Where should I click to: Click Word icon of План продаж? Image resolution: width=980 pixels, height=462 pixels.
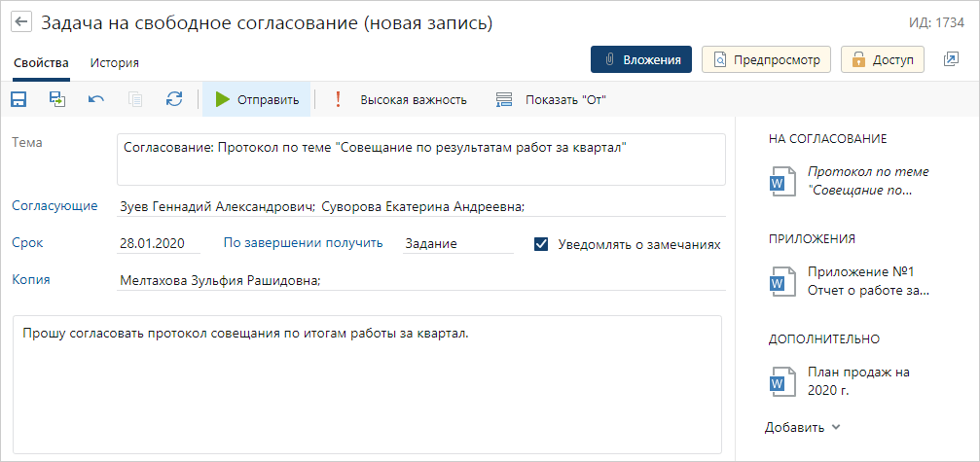coord(782,381)
